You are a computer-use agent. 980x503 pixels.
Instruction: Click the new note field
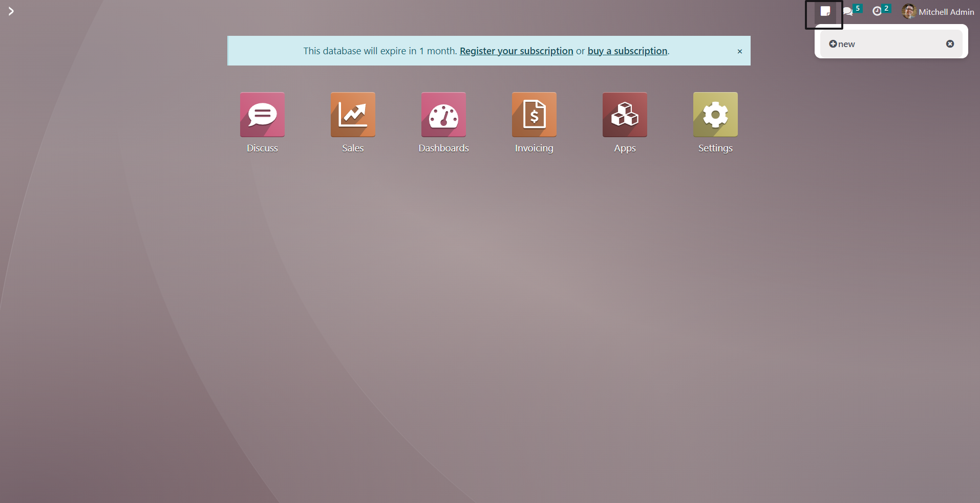pyautogui.click(x=891, y=44)
